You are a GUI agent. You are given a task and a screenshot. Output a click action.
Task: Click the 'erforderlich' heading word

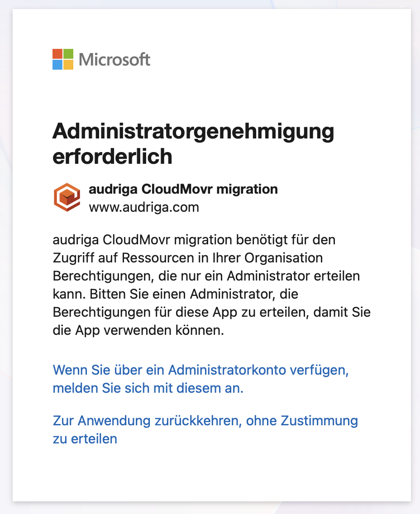pyautogui.click(x=112, y=157)
